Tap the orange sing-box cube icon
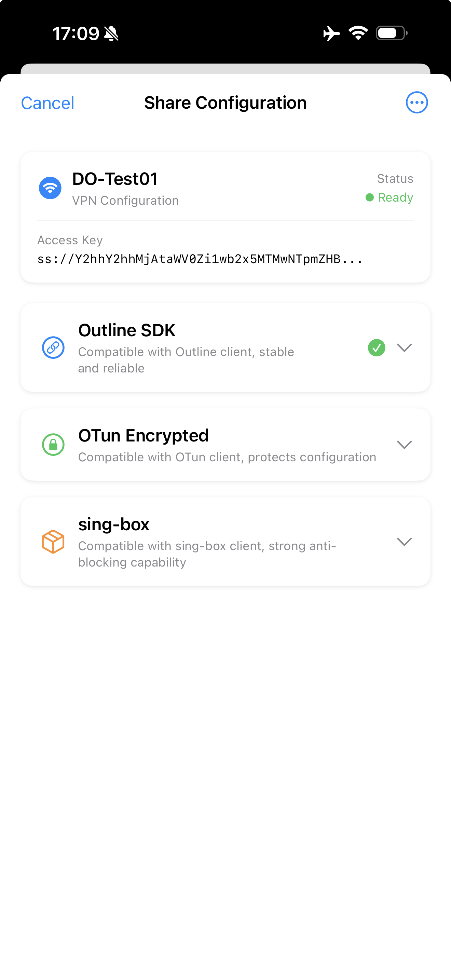Viewport: 451px width, 980px height. click(53, 541)
